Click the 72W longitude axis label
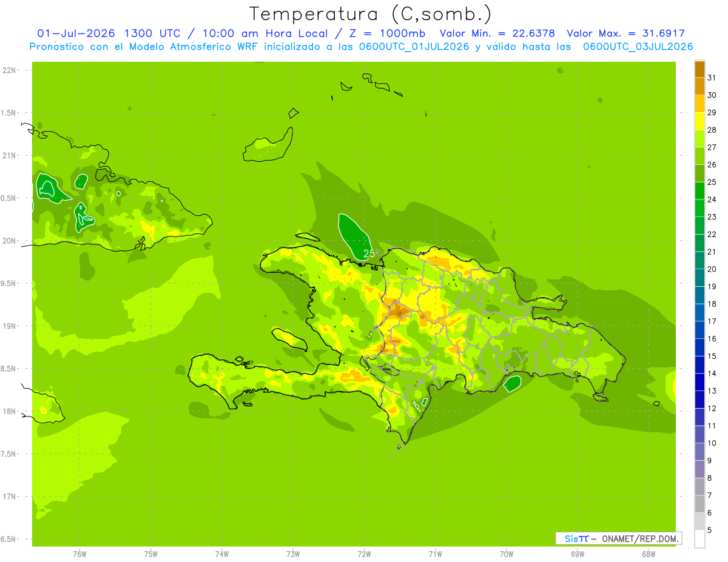 (364, 554)
